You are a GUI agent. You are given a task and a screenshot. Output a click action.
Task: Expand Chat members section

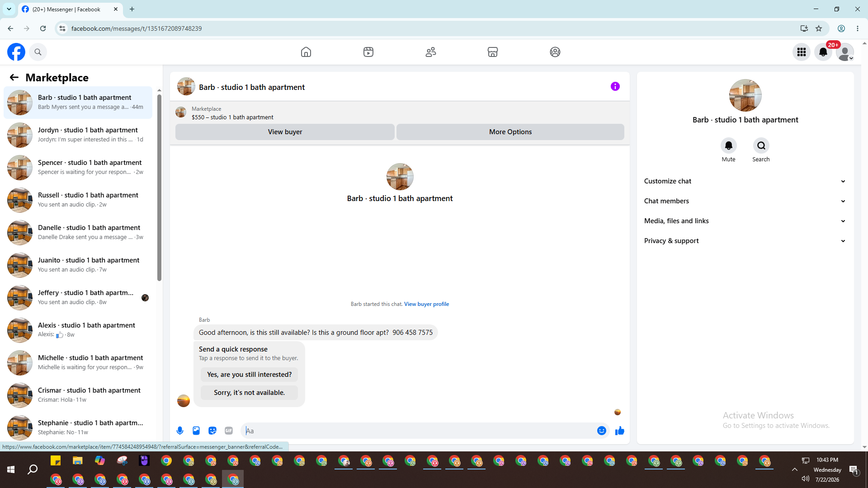745,201
